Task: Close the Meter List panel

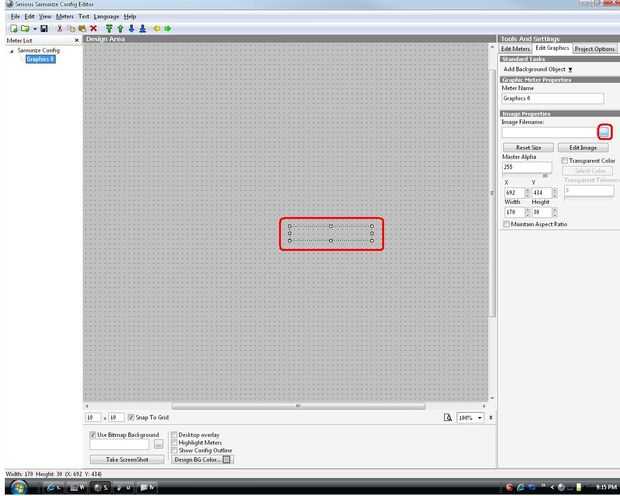Action: click(x=77, y=40)
